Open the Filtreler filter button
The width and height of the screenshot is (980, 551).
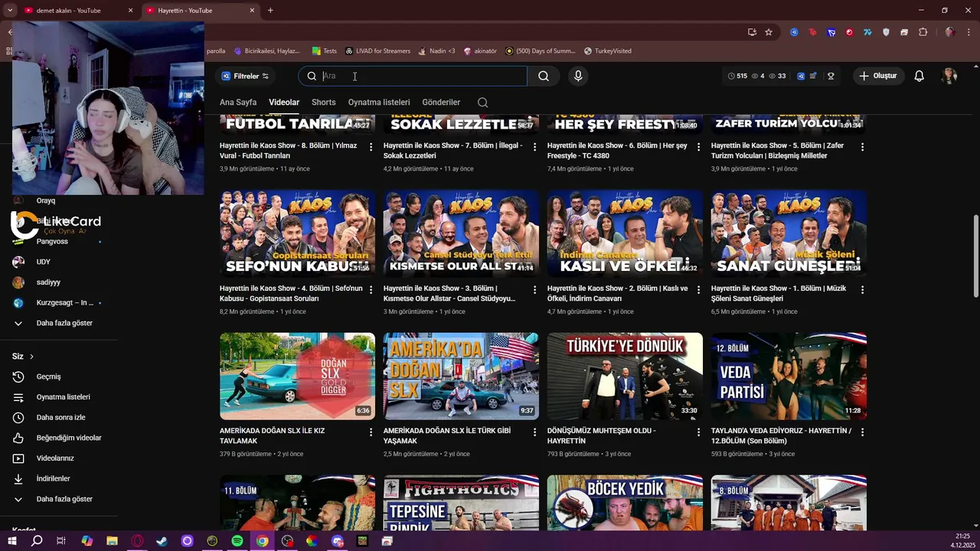(x=245, y=76)
